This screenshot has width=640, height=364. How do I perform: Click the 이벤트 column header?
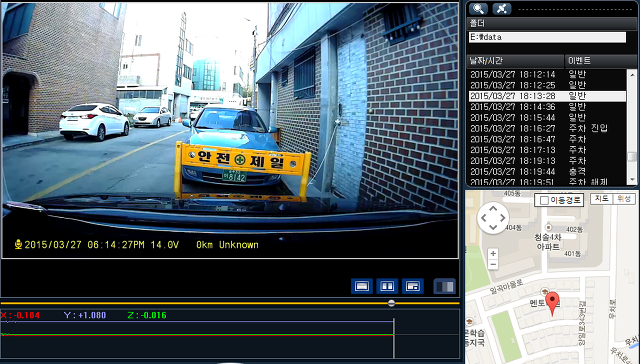pyautogui.click(x=600, y=61)
